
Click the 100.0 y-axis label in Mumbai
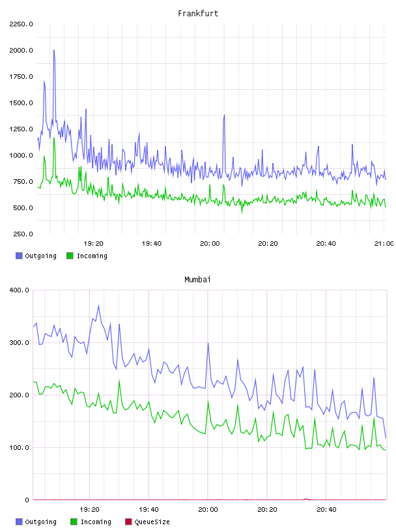[x=20, y=447]
